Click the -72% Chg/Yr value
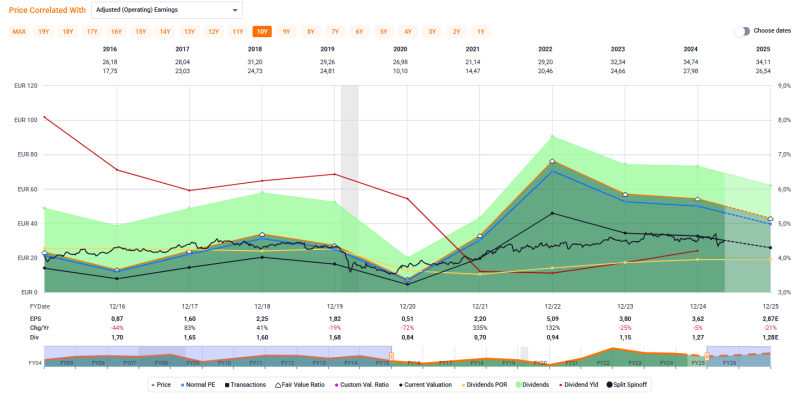 407,327
